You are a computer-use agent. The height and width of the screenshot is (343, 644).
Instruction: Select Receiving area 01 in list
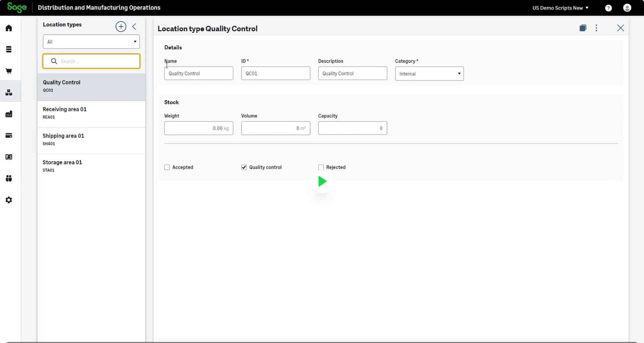click(91, 114)
